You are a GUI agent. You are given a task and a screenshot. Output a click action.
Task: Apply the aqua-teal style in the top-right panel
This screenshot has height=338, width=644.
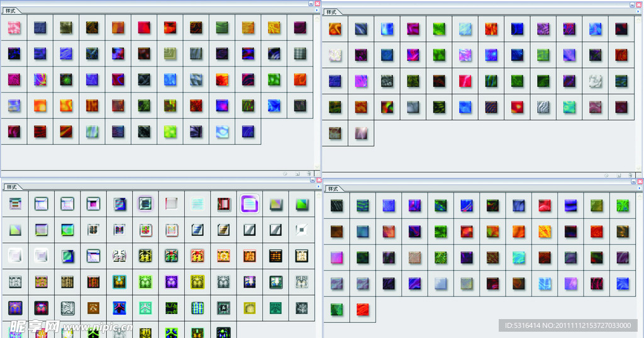(x=569, y=107)
